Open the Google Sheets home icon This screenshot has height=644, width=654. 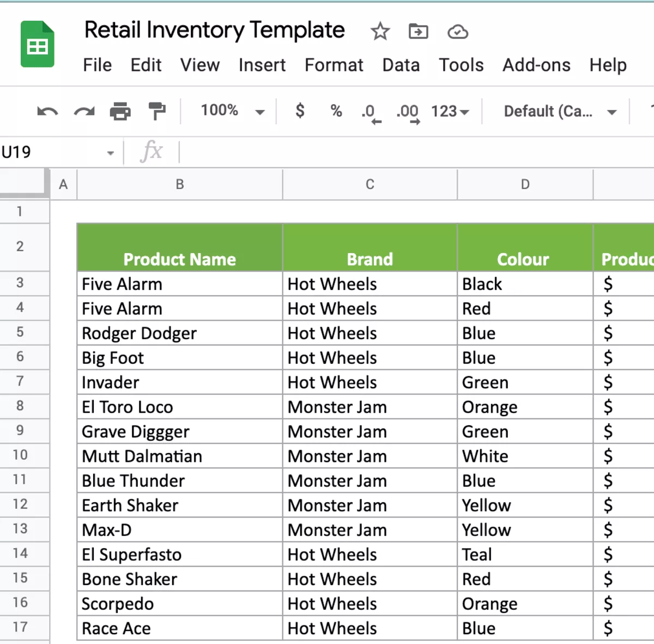click(38, 44)
